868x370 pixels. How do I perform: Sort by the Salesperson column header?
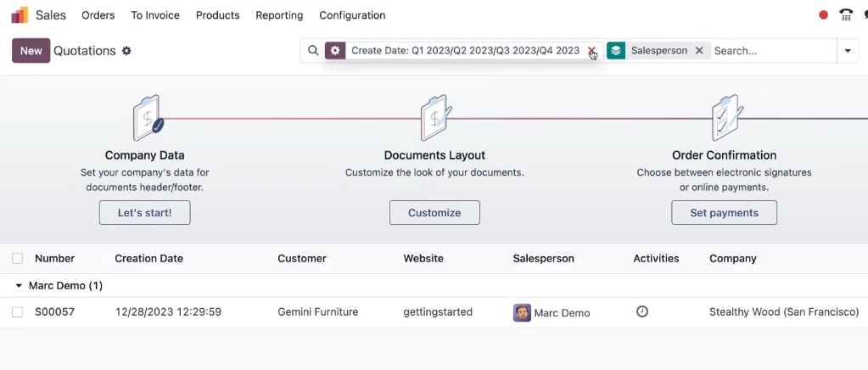point(544,259)
